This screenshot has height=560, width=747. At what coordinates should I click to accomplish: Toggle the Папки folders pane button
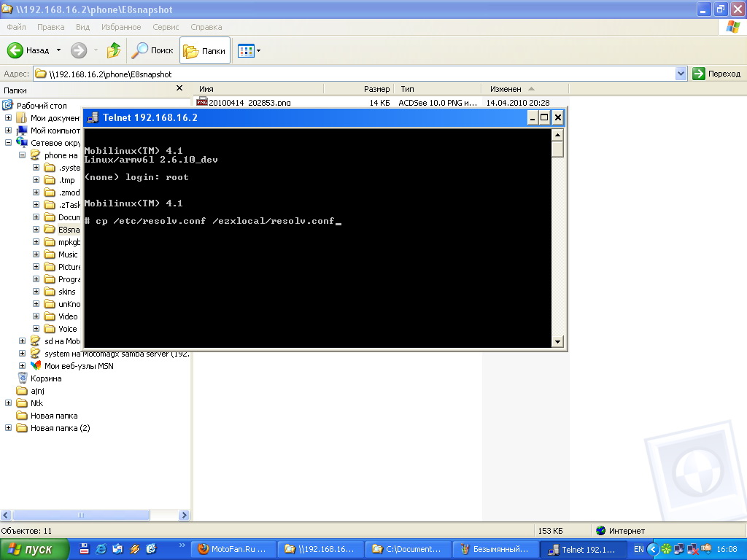205,50
